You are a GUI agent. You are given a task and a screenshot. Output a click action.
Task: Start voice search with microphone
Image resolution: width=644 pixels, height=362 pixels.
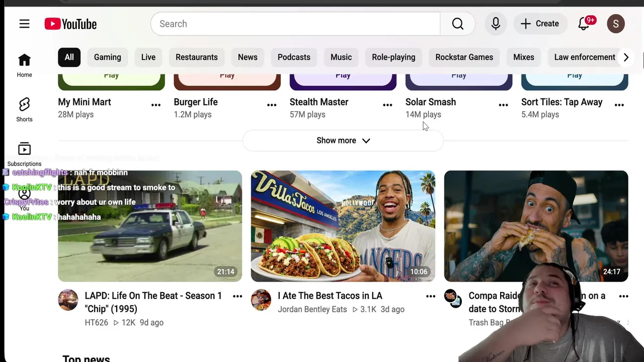pyautogui.click(x=496, y=24)
